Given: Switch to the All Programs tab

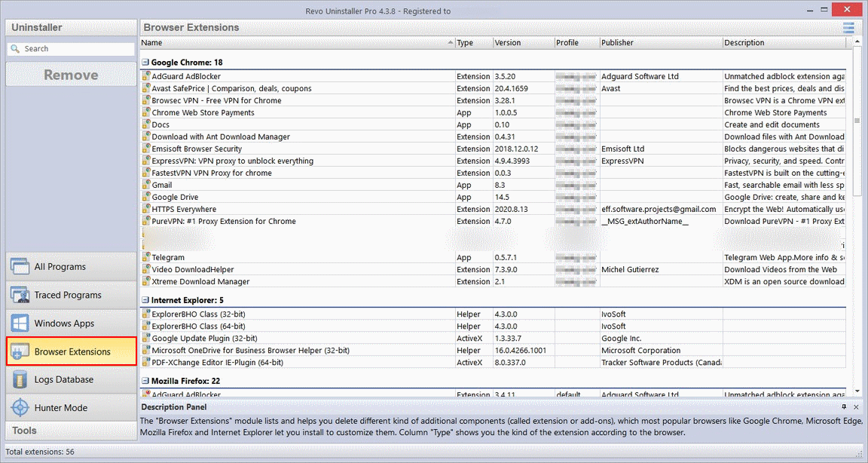Looking at the screenshot, I should 72,266.
